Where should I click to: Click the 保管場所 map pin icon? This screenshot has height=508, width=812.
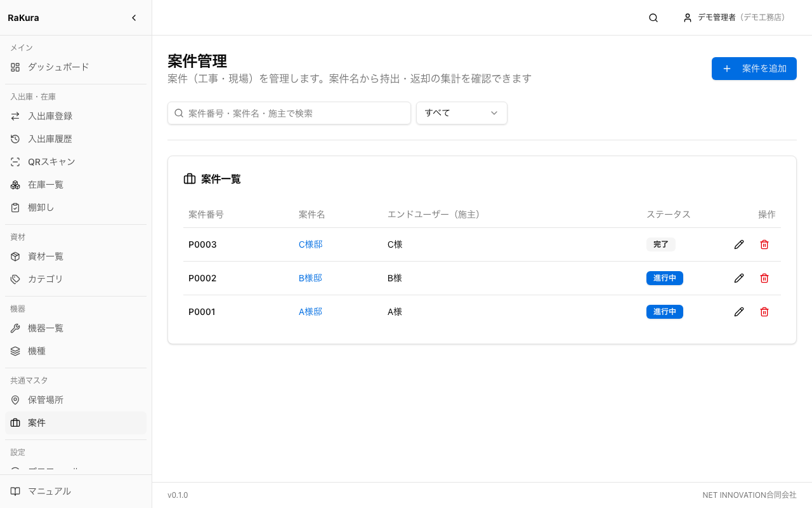point(15,400)
